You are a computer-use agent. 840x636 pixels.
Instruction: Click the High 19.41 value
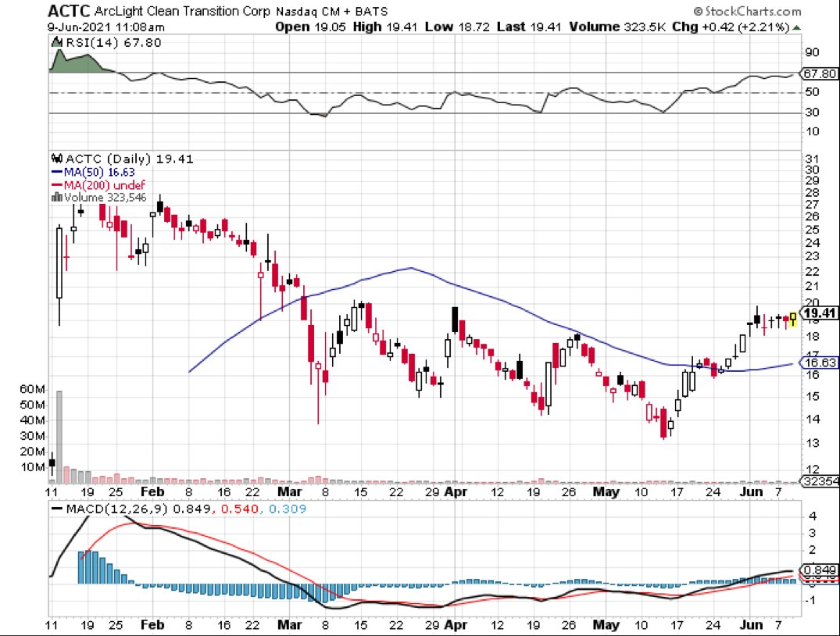pos(385,27)
